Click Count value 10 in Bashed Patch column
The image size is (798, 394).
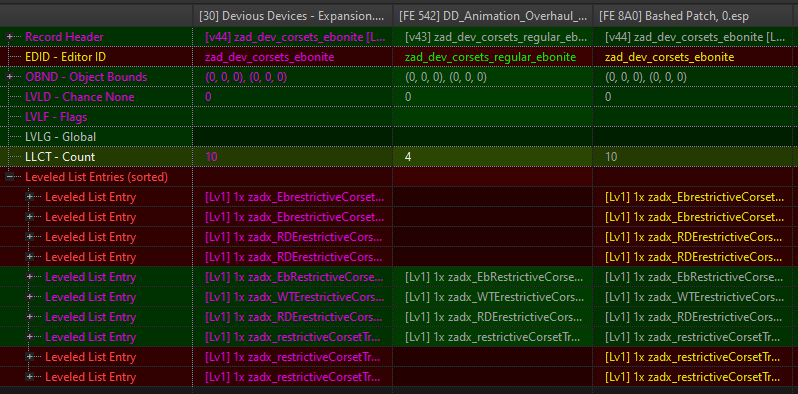(611, 157)
